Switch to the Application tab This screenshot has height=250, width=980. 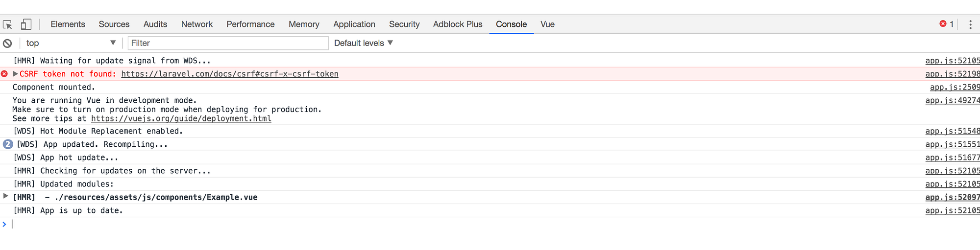coord(354,24)
